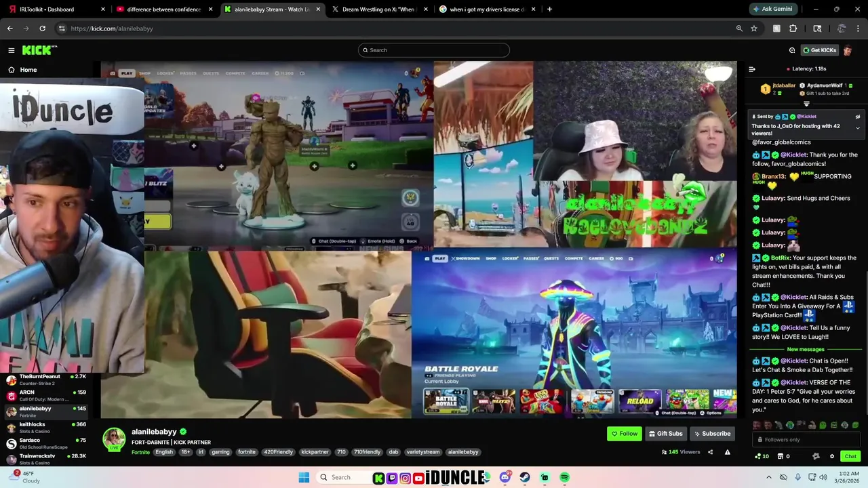The width and height of the screenshot is (868, 488).
Task: View site information icon in address bar
Action: click(62, 28)
